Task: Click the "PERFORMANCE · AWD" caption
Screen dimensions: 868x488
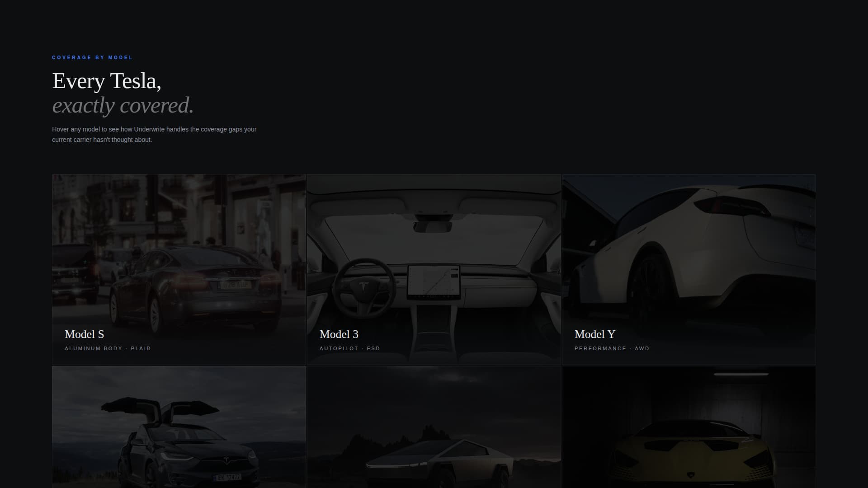Action: point(612,348)
